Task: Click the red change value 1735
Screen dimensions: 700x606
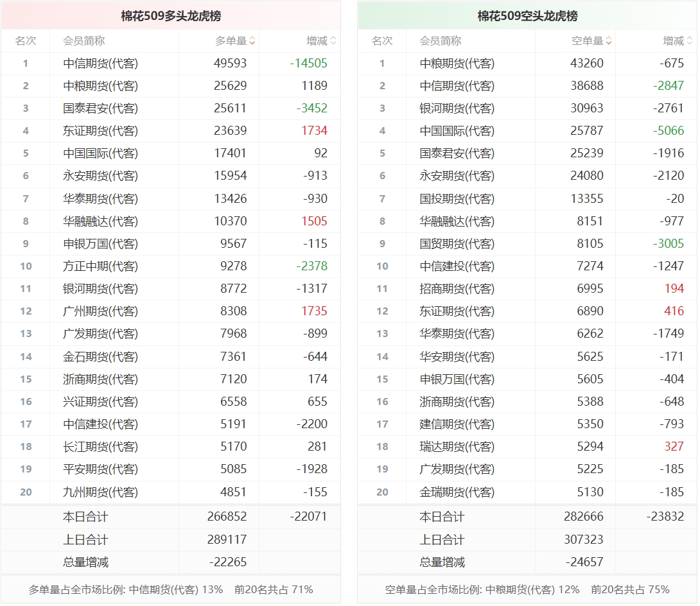Action: point(314,311)
